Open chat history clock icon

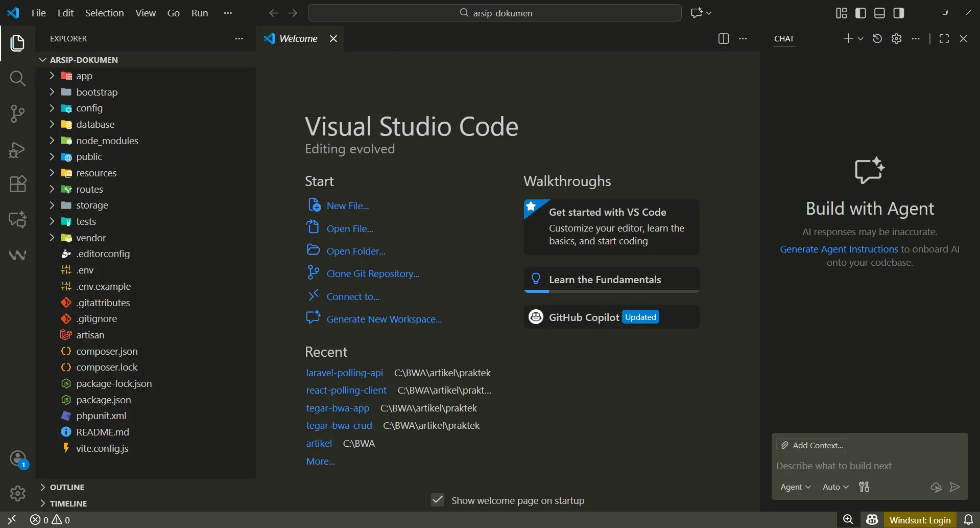click(877, 39)
